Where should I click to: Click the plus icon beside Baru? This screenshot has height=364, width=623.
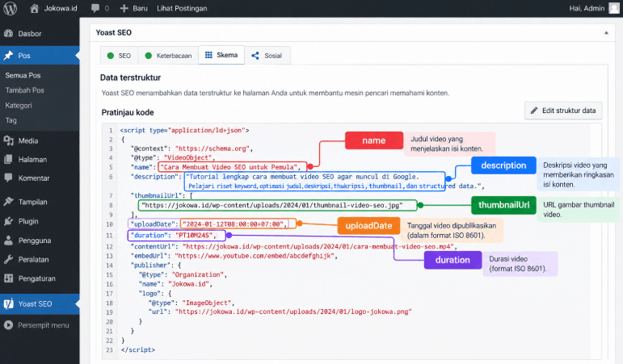[x=124, y=8]
